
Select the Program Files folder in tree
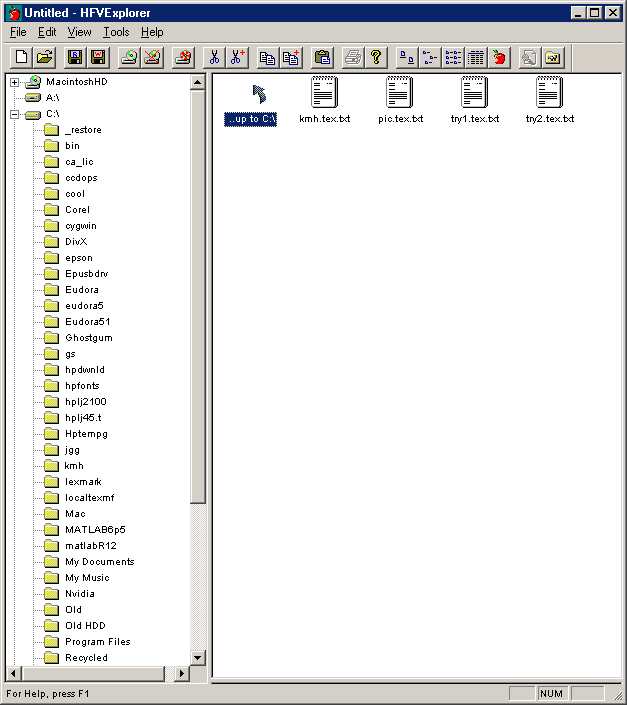97,642
